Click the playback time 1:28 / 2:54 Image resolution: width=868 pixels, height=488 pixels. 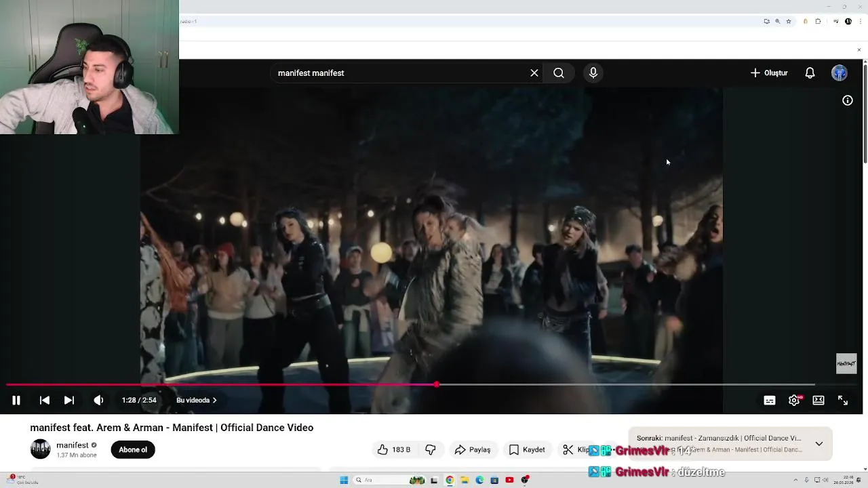[139, 400]
